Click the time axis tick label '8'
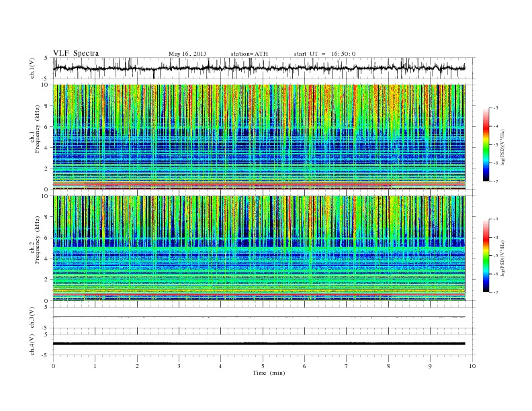The width and height of the screenshot is (532, 411). click(388, 366)
